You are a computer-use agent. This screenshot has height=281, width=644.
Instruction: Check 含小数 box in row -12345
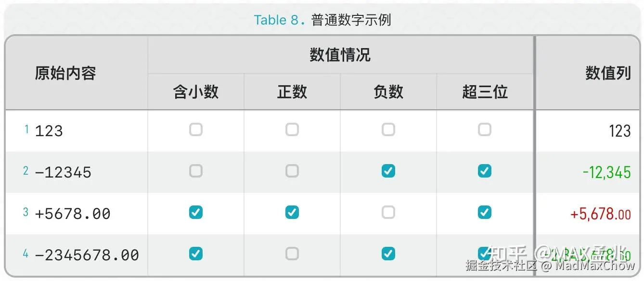tap(195, 171)
